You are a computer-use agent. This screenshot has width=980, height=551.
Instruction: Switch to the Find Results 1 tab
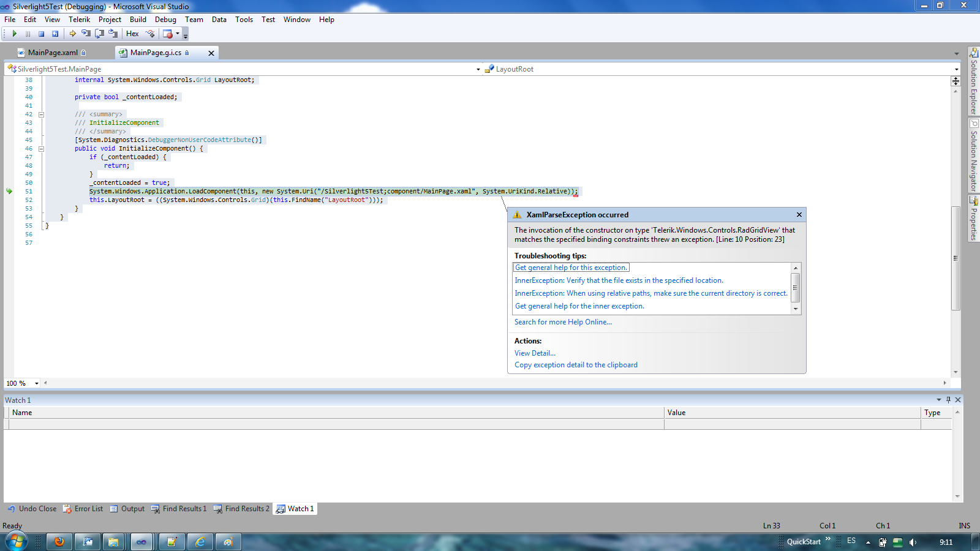tap(179, 509)
